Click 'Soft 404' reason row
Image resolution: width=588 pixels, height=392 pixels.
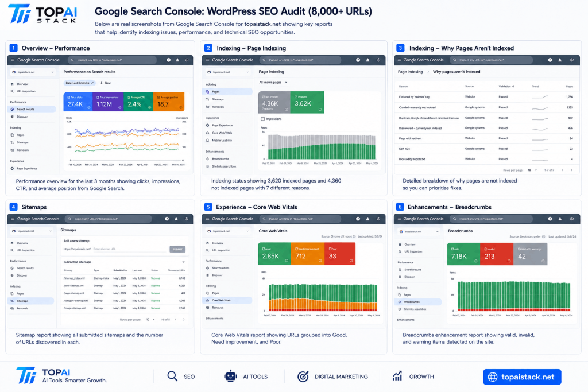[486, 149]
